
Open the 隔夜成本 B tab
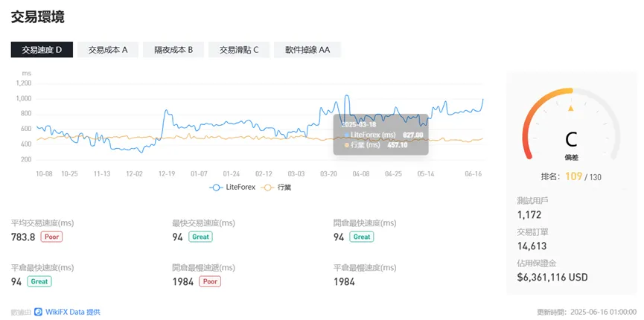click(173, 50)
